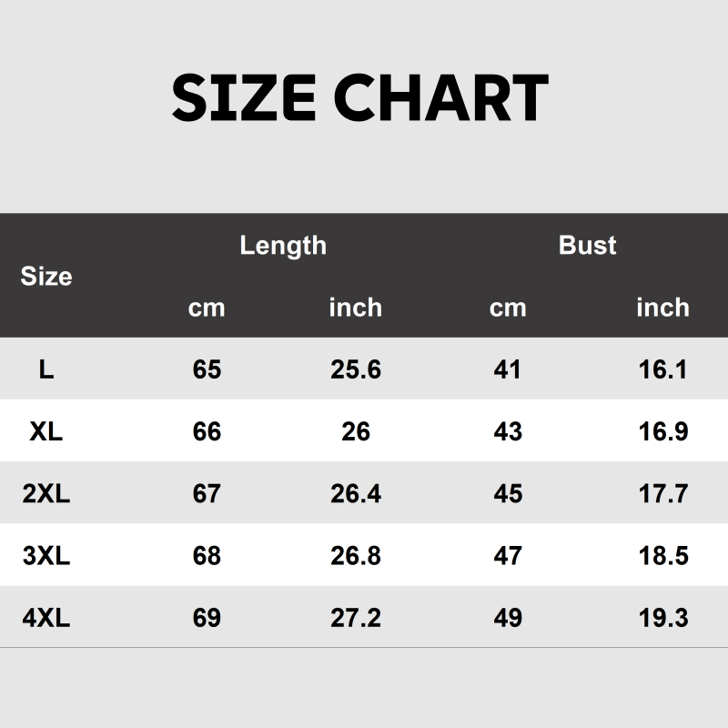Viewport: 728px width, 728px height.
Task: Select the Bust column header
Action: [587, 245]
